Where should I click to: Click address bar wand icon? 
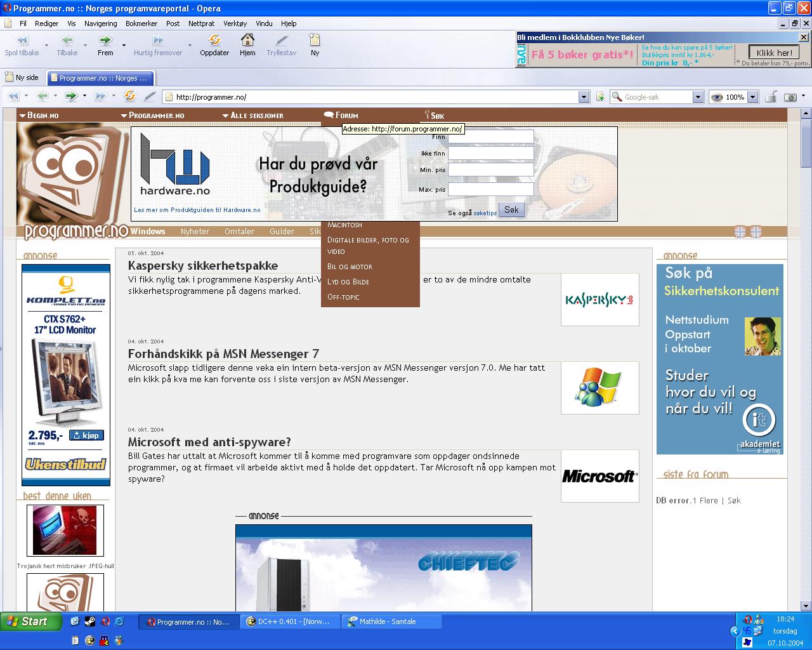[x=150, y=96]
